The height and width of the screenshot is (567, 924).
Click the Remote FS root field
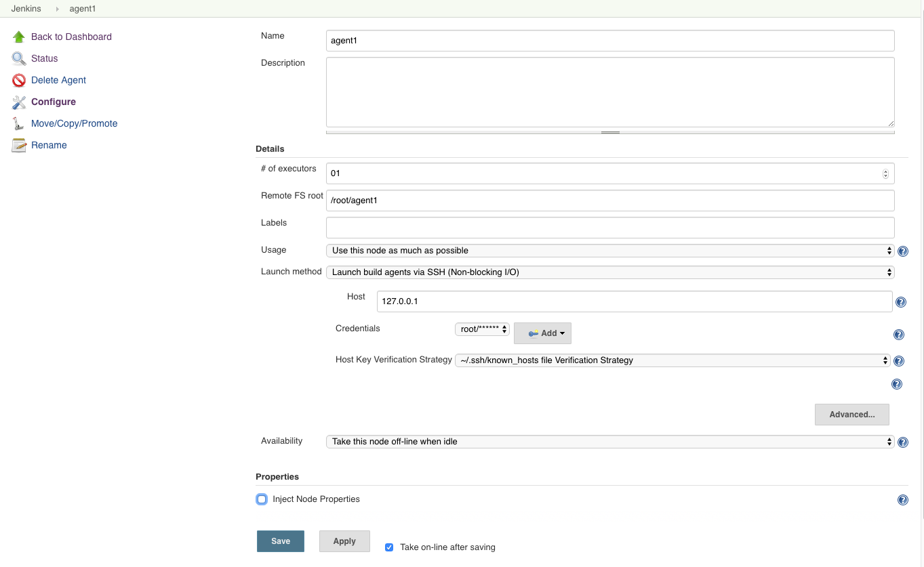point(610,201)
